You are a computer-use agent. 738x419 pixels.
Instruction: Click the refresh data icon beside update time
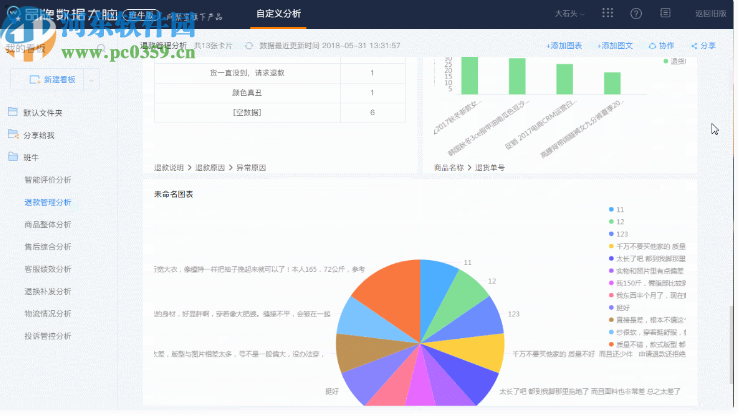point(249,46)
